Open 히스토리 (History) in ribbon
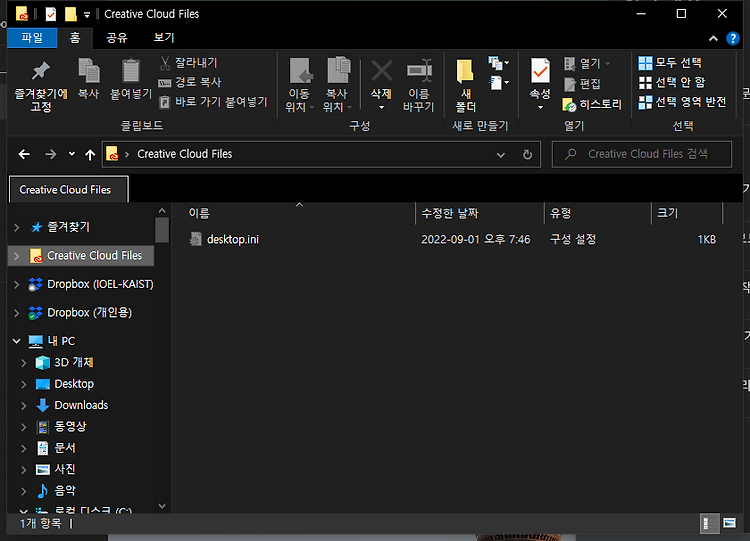This screenshot has height=541, width=750. (x=592, y=104)
